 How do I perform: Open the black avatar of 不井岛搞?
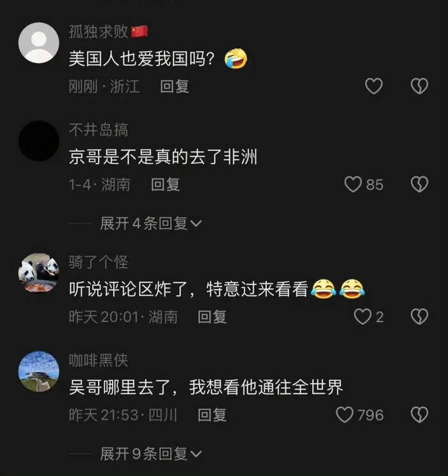tap(39, 141)
